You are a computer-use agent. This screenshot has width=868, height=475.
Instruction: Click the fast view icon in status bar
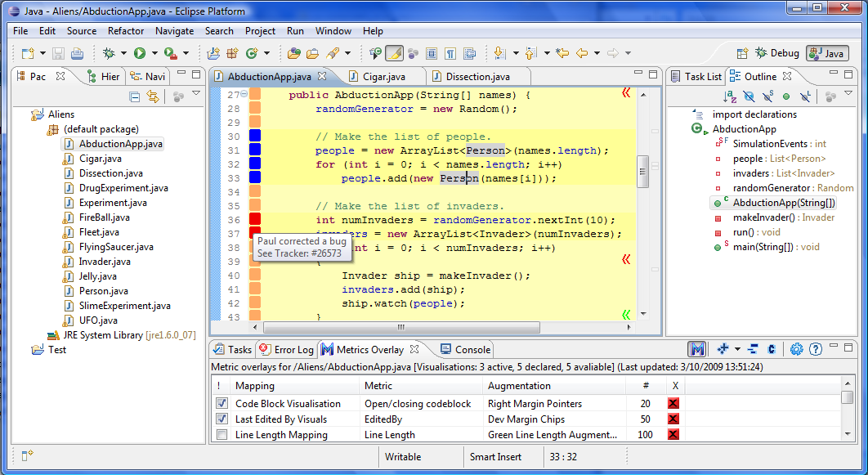click(27, 455)
